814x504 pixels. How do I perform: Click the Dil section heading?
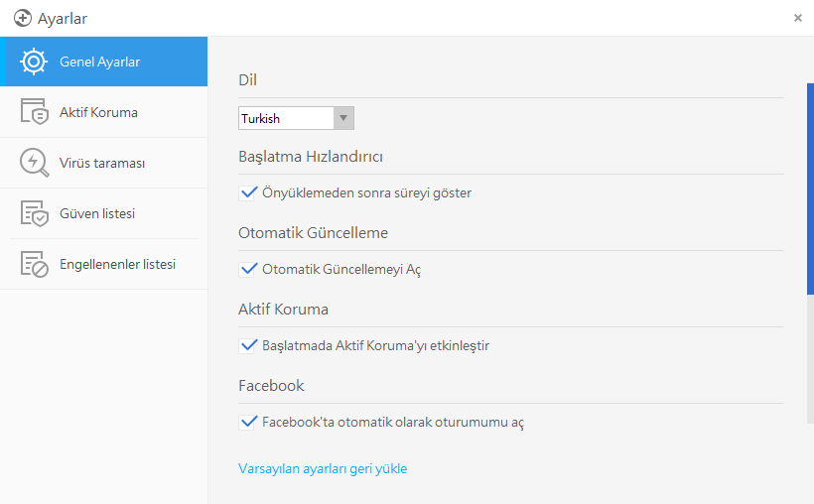click(247, 80)
